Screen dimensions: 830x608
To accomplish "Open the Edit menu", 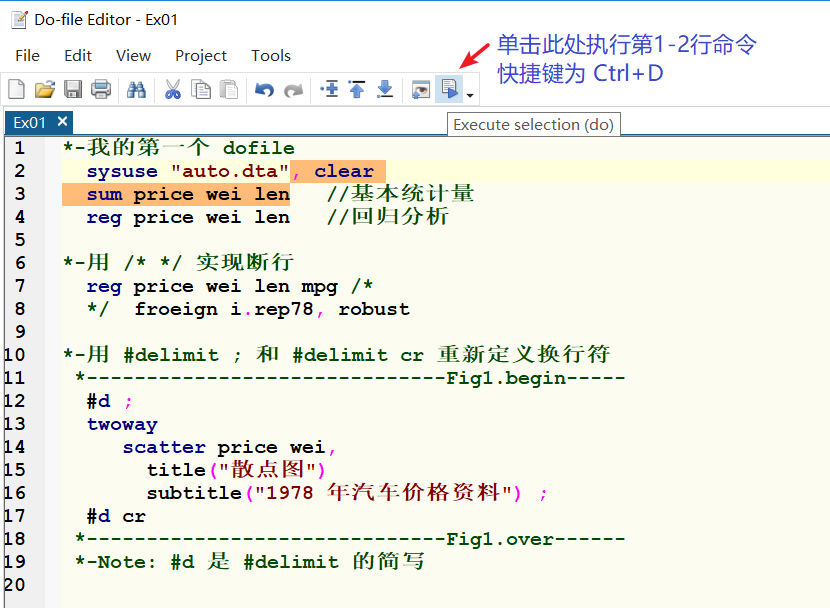I will tap(78, 56).
